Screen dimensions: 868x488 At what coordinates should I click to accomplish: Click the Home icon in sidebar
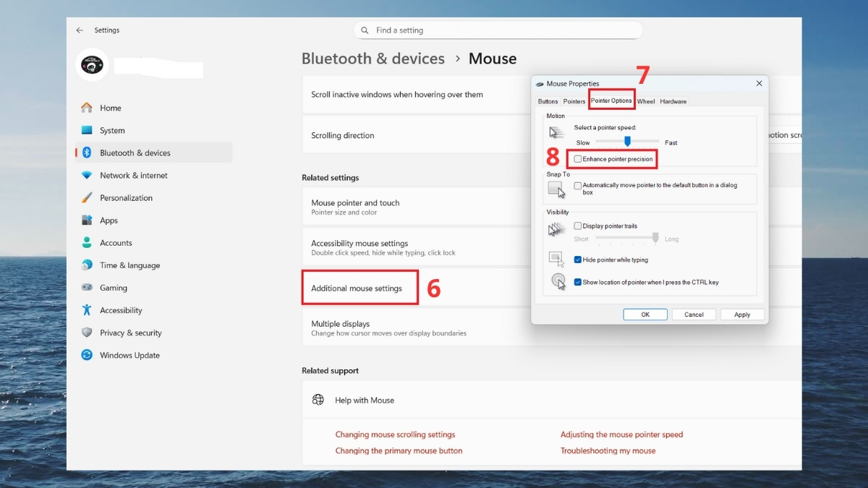[87, 108]
